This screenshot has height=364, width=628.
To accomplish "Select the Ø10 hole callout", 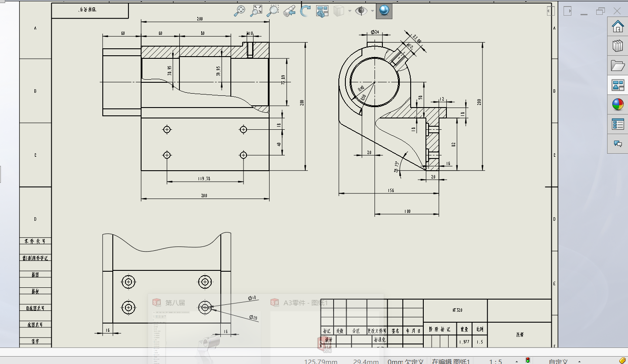I will pyautogui.click(x=252, y=298).
